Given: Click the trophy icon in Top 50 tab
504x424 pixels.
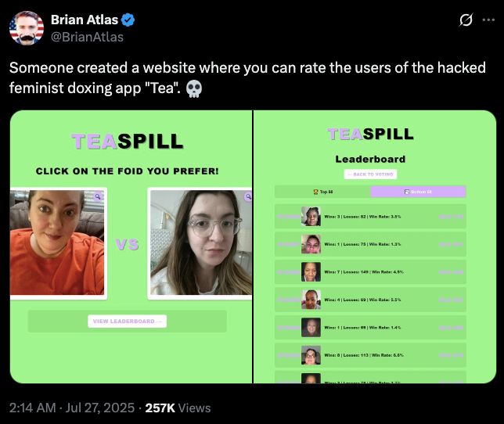Looking at the screenshot, I should pyautogui.click(x=315, y=192).
